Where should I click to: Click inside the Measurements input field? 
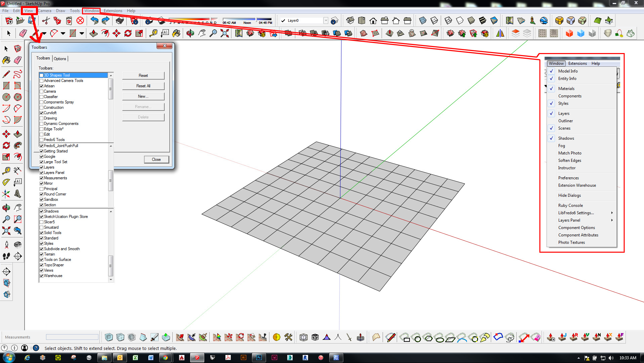pos(72,337)
